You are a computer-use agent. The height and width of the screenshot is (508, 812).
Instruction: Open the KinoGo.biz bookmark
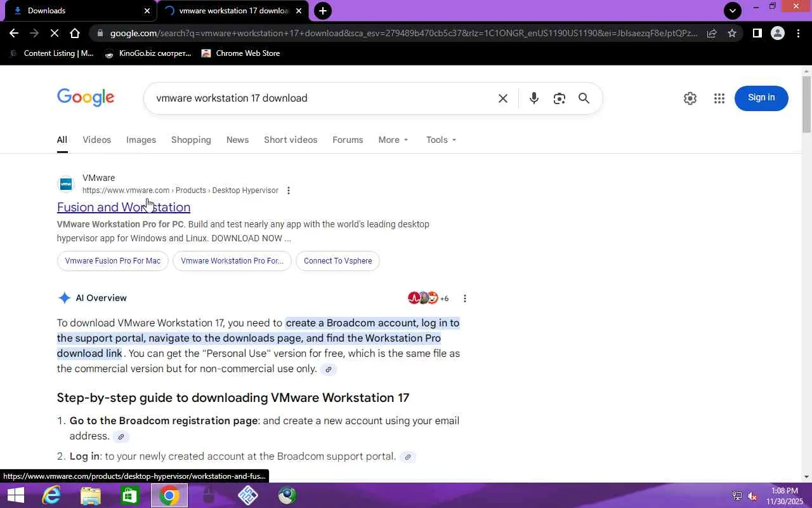148,53
